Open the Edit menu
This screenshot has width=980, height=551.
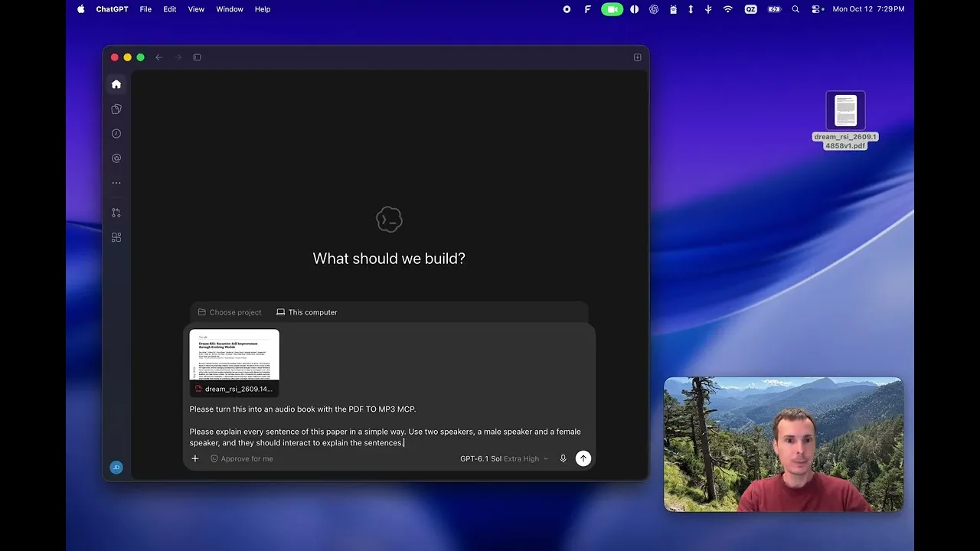click(x=170, y=9)
